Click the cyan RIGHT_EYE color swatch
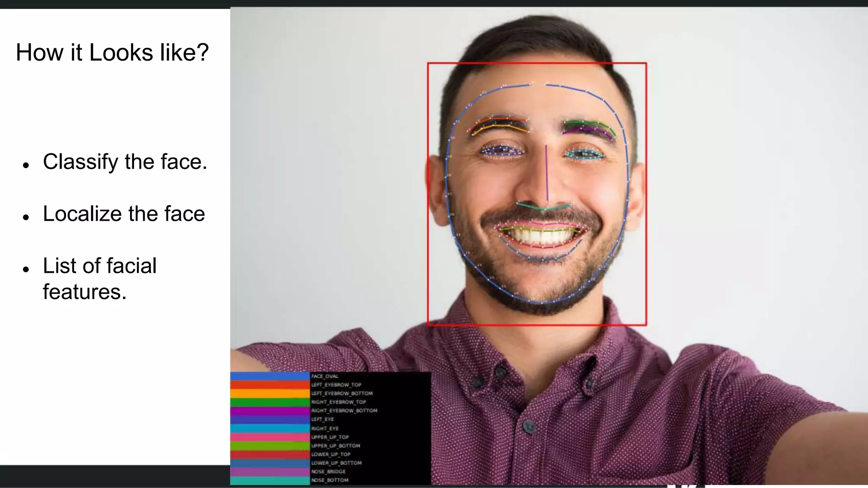868x488 pixels. (x=270, y=428)
